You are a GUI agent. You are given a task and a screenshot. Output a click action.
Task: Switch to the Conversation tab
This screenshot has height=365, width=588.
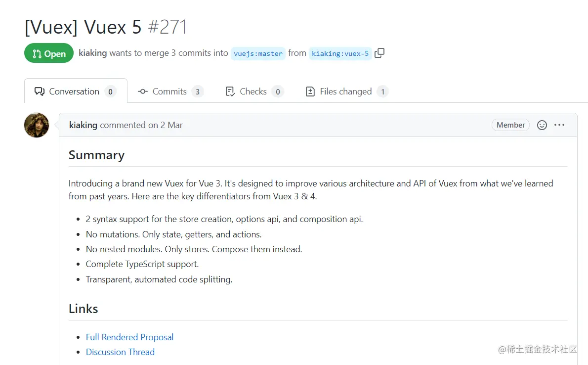click(76, 91)
